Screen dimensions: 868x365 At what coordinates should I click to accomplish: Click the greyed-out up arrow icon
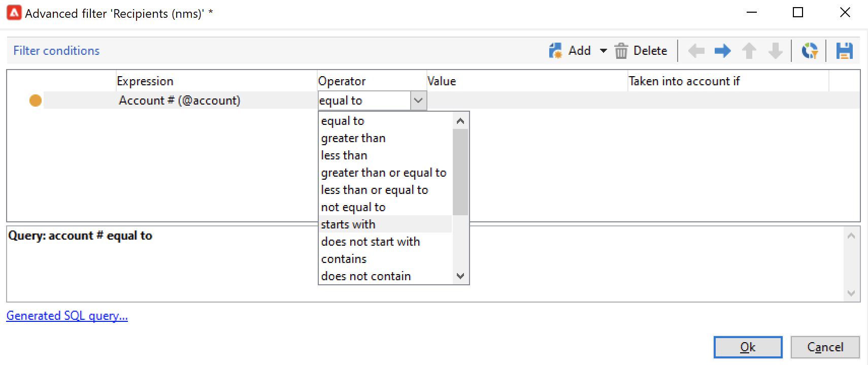tap(749, 51)
